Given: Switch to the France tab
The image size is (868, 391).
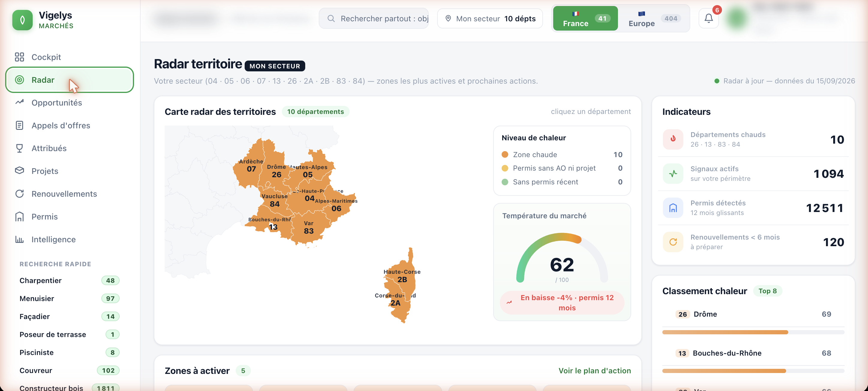Looking at the screenshot, I should tap(585, 19).
